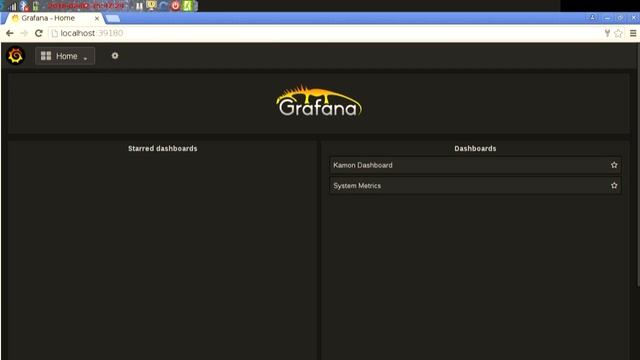Click the battery tray icon
640x360 pixels.
36,6
